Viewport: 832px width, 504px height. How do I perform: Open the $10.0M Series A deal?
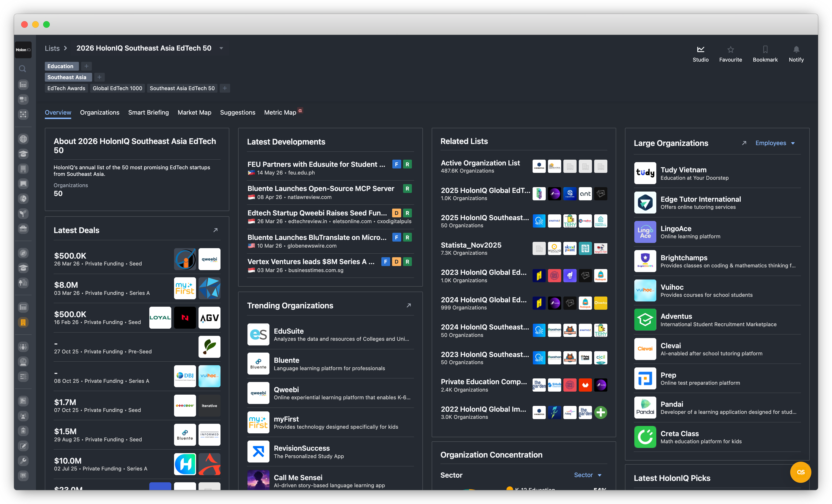click(137, 464)
